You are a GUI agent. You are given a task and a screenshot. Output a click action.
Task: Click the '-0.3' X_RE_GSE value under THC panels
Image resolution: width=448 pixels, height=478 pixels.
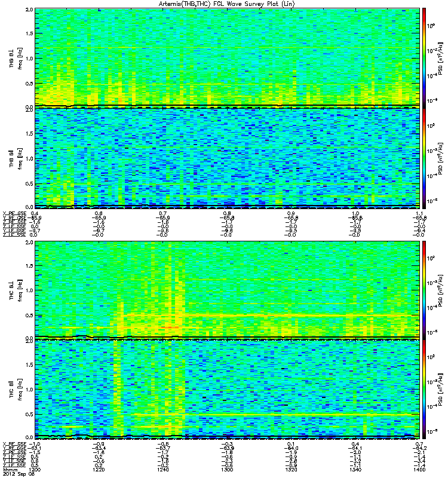(x=227, y=444)
